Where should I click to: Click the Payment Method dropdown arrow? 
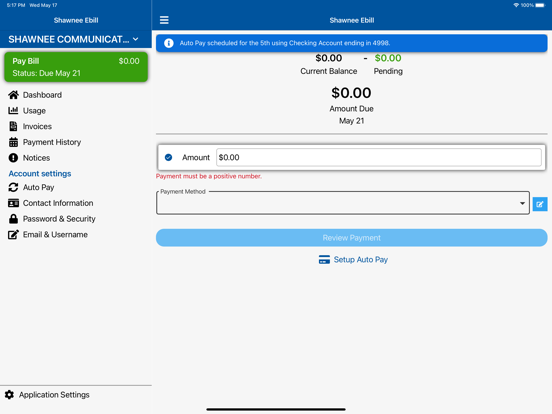(522, 203)
